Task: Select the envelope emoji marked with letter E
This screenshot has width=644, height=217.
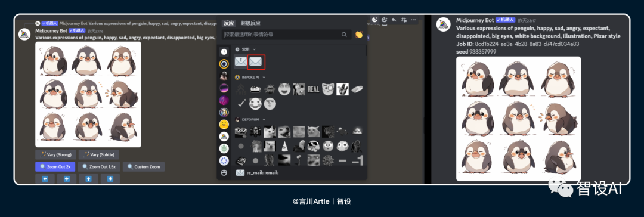Action: (241, 61)
